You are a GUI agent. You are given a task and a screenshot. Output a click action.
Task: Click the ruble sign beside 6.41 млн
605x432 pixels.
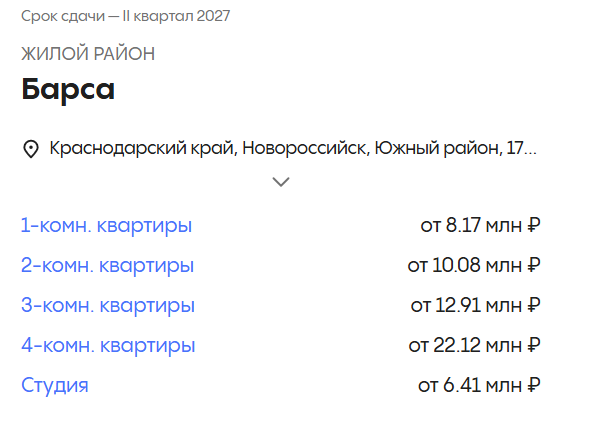534,385
